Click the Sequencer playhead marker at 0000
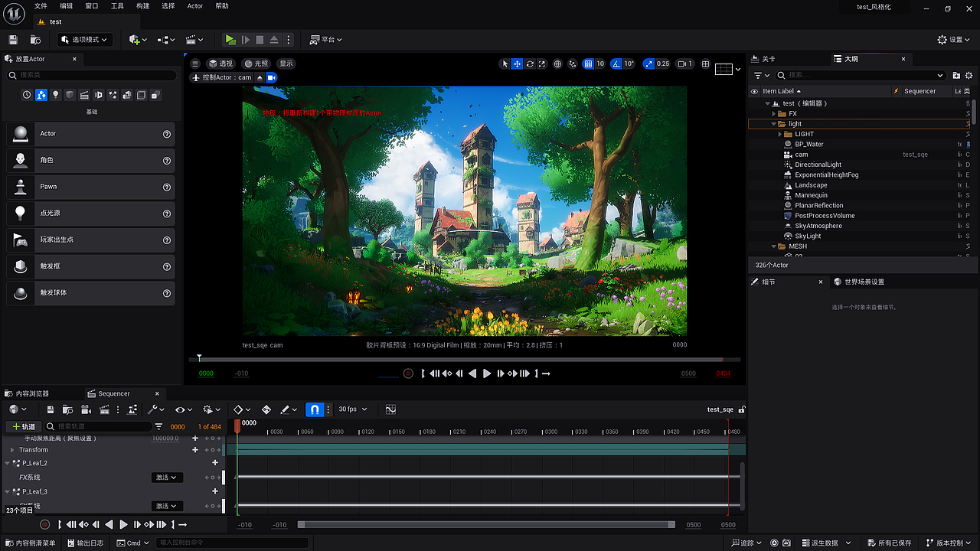 pyautogui.click(x=237, y=425)
